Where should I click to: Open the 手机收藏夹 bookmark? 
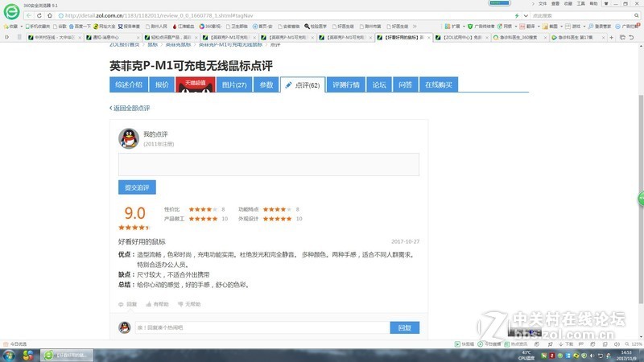tap(37, 27)
